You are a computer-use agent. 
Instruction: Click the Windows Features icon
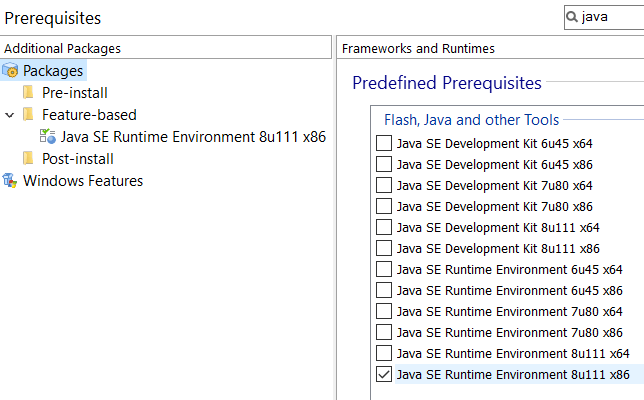10,180
